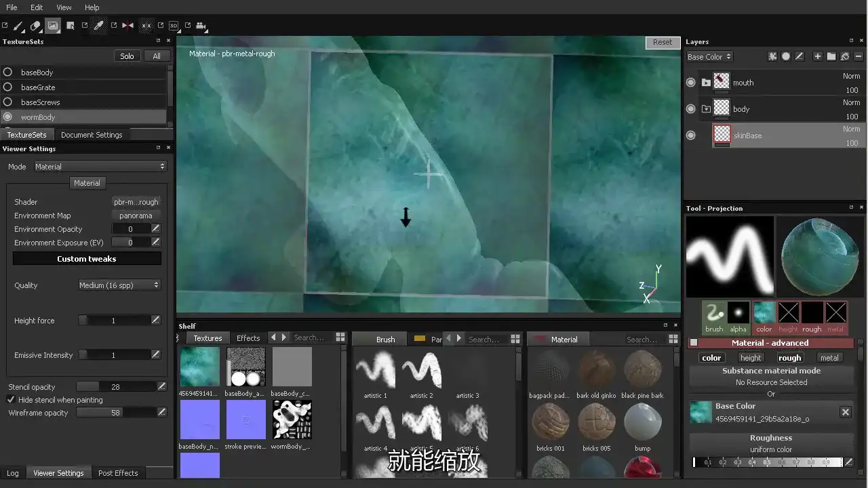Image resolution: width=868 pixels, height=488 pixels.
Task: Open the Base Color channel dropdown
Action: tap(709, 57)
